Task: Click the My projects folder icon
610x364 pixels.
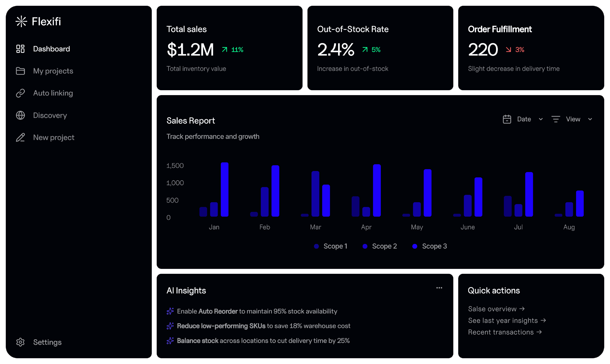Action: tap(20, 71)
